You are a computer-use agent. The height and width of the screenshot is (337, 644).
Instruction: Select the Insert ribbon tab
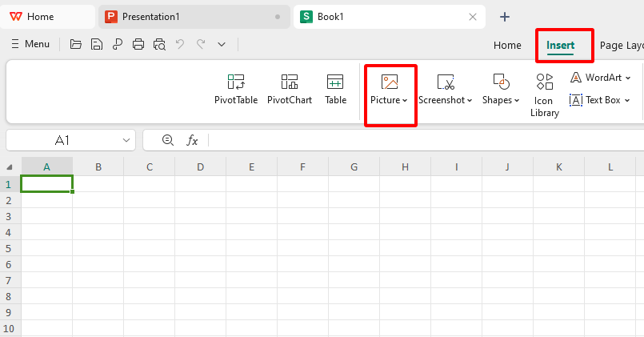tap(560, 46)
